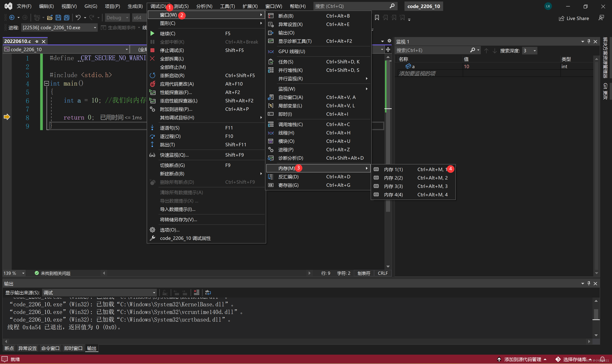Image resolution: width=612 pixels, height=364 pixels.
Task: Click the green Continue (继续) debug icon
Action: click(152, 33)
